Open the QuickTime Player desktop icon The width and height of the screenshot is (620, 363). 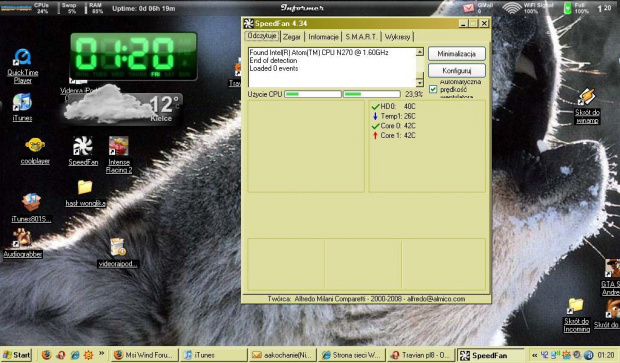(23, 66)
